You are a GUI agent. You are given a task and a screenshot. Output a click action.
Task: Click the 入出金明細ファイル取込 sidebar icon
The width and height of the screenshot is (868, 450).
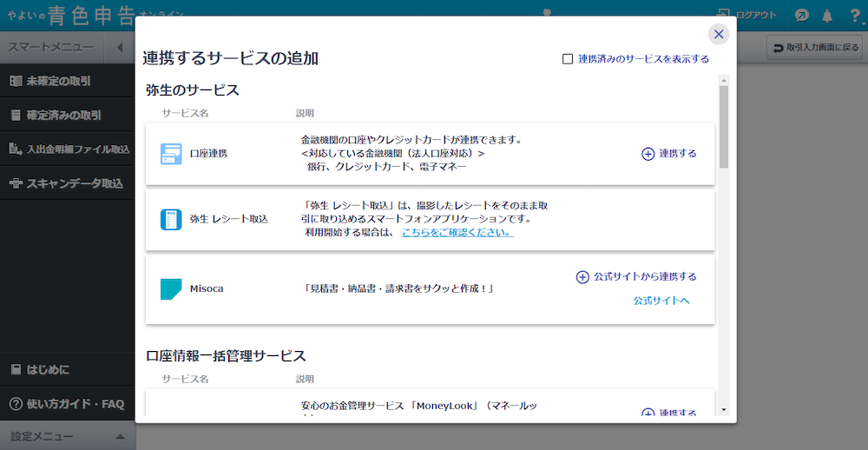click(x=16, y=149)
